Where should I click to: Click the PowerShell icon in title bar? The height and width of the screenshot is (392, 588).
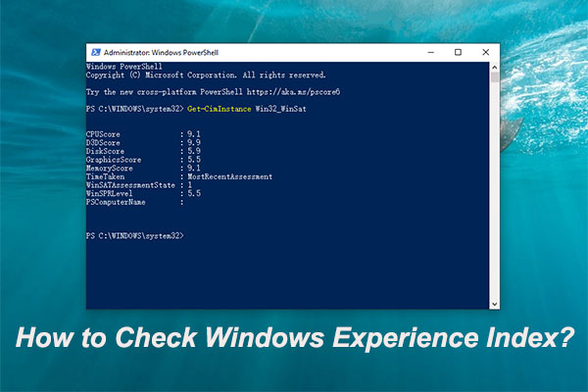[x=96, y=53]
